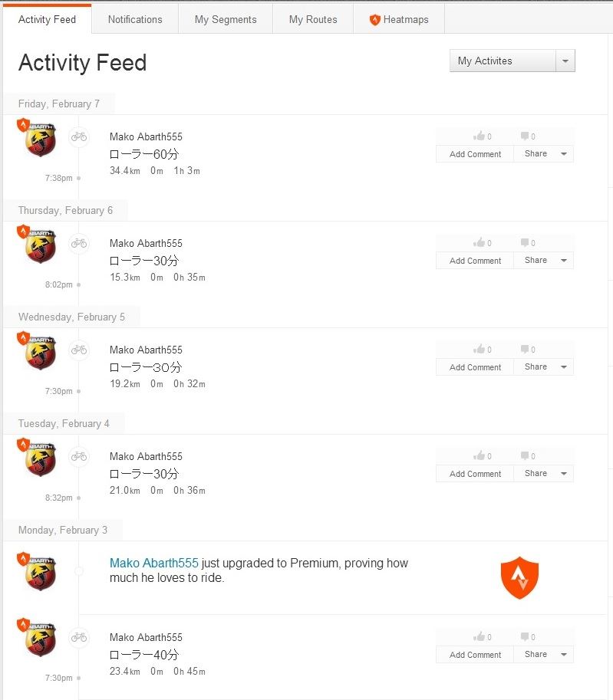This screenshot has width=613, height=700.
Task: Open the Mako Abarth555 premium upgrade link
Action: tap(153, 563)
